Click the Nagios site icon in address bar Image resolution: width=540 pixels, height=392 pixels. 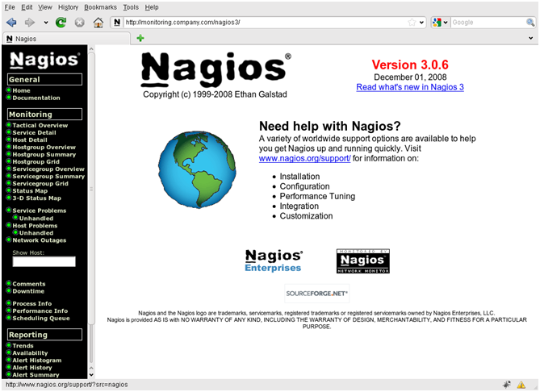click(117, 23)
